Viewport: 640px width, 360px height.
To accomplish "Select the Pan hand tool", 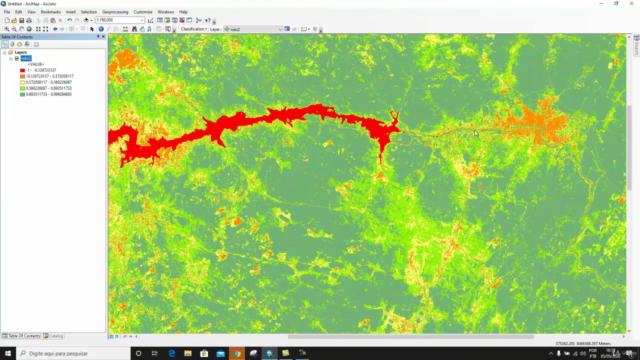I will point(22,29).
